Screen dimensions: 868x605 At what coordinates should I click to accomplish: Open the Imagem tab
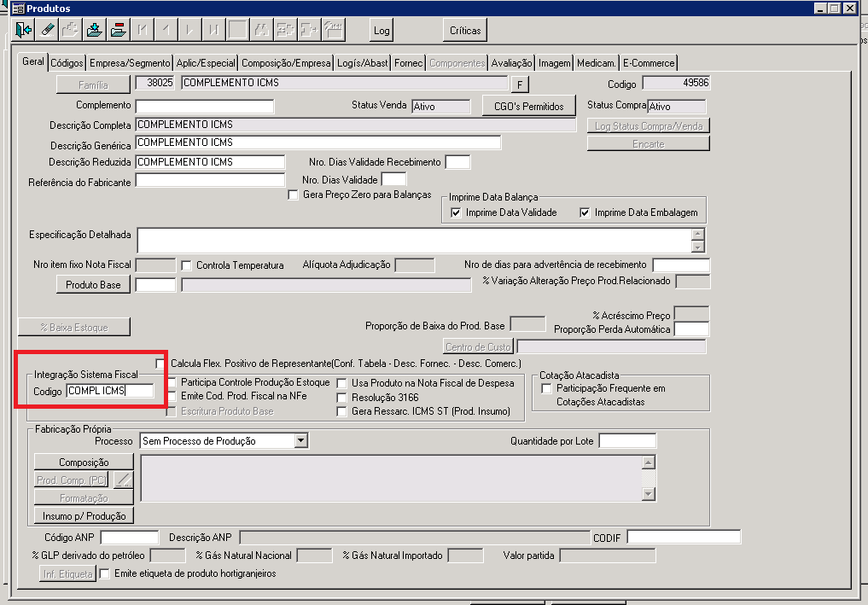click(x=555, y=63)
